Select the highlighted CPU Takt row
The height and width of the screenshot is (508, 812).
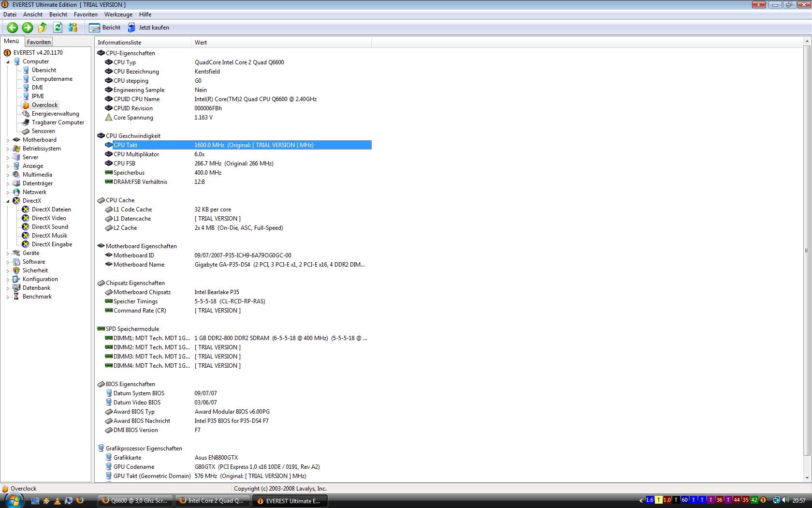click(238, 145)
